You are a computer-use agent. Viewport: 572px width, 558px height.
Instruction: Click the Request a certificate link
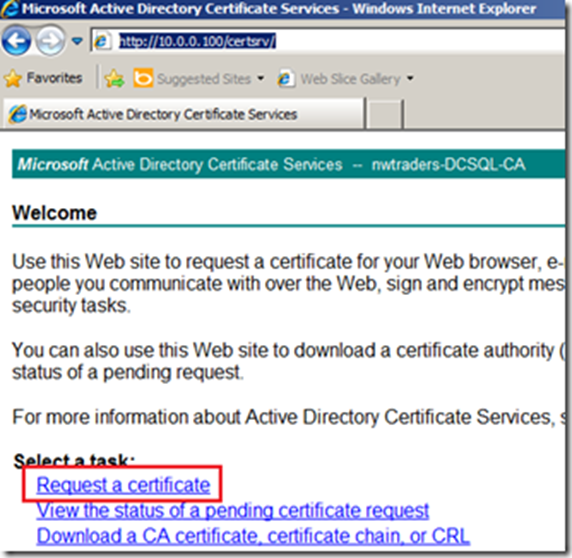pyautogui.click(x=123, y=485)
